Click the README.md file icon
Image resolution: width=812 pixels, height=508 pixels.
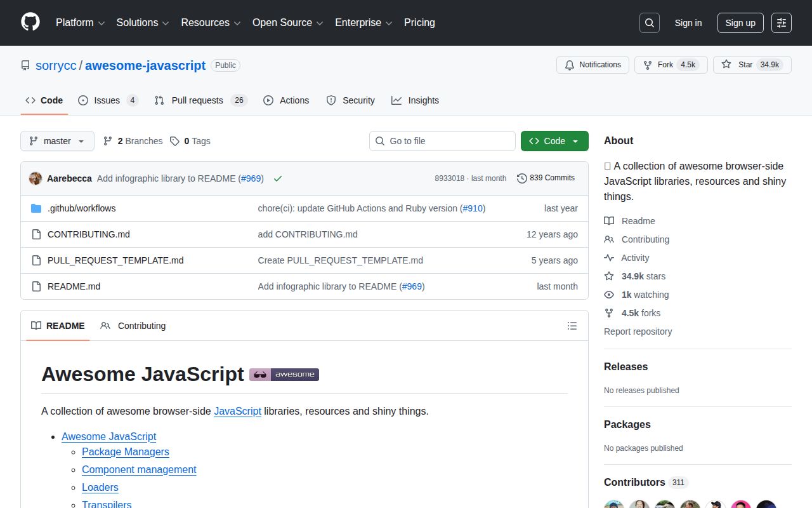coord(36,286)
